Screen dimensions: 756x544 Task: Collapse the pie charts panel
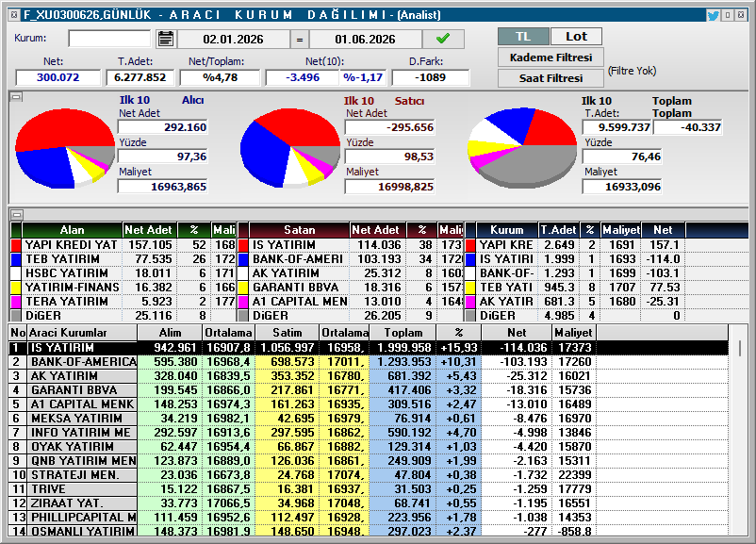tap(16, 97)
